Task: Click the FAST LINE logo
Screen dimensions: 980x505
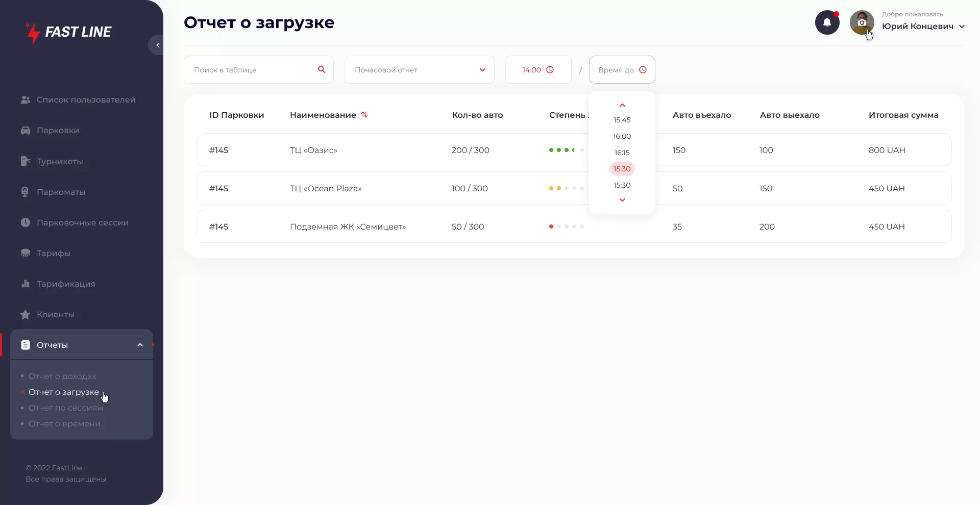Action: coord(69,32)
